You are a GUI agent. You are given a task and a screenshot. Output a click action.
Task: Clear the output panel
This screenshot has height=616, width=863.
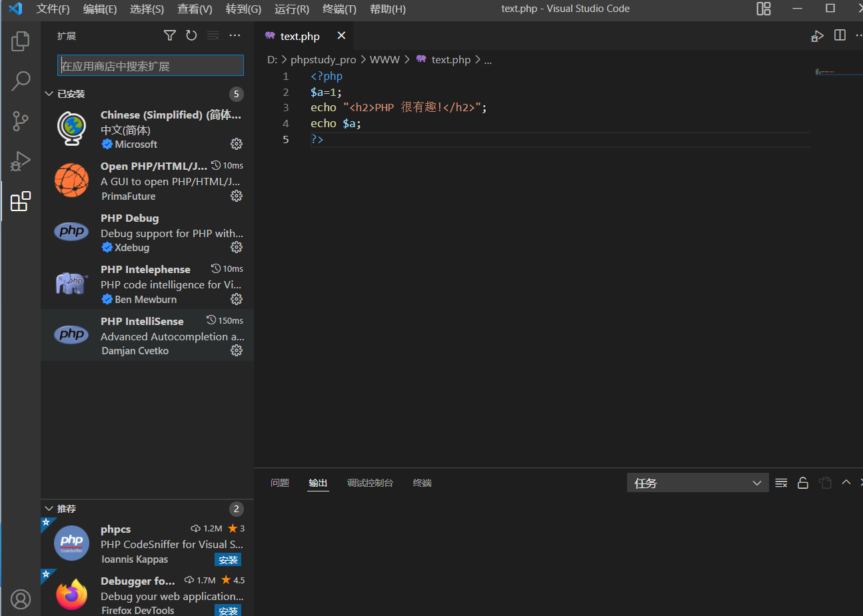(x=782, y=483)
